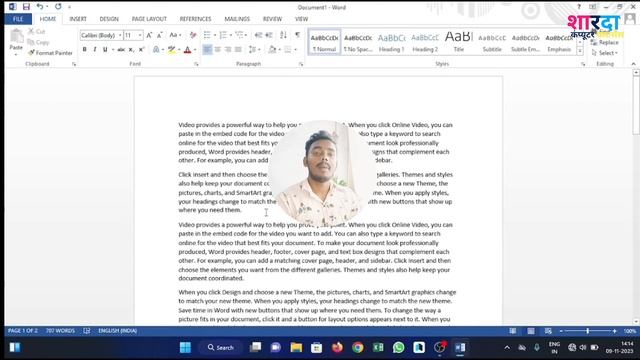
Task: Click the Copy command
Action: [38, 42]
